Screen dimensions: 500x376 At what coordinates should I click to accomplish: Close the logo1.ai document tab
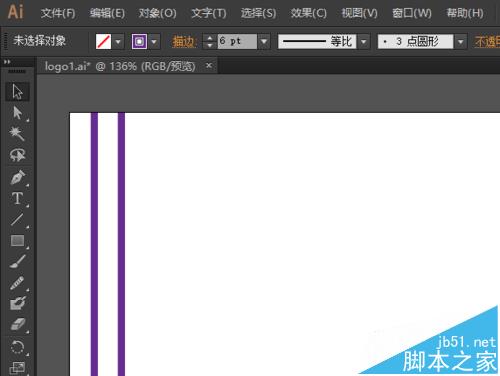tap(209, 65)
